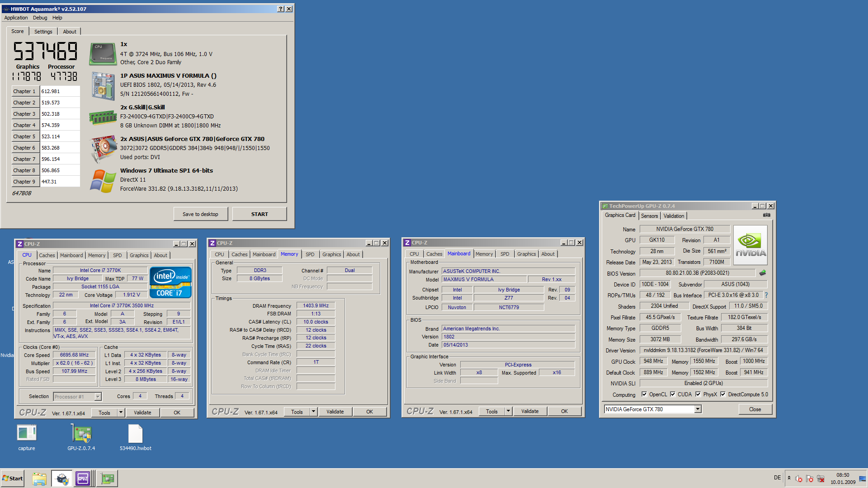Open Graphics tab in CPU-Z Mainboard window
868x488 pixels.
[x=526, y=254]
